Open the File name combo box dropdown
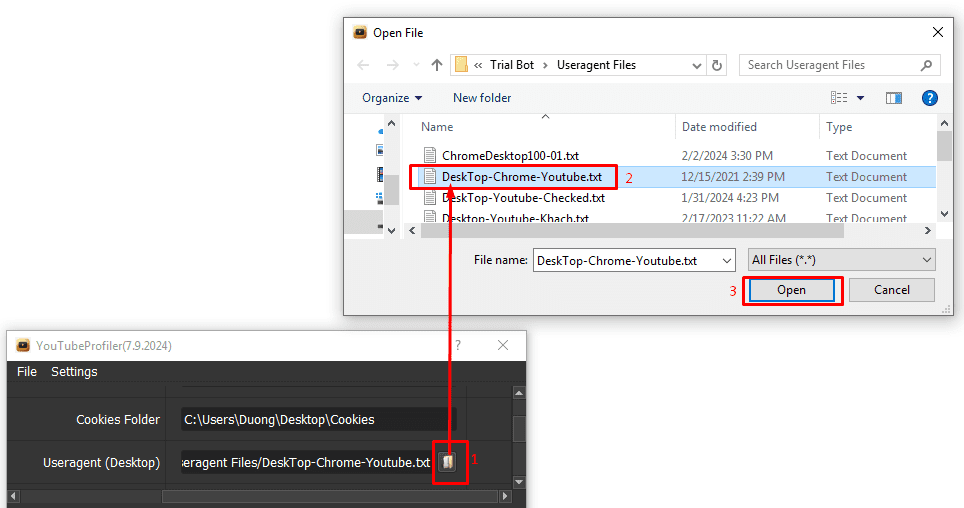 tap(727, 261)
